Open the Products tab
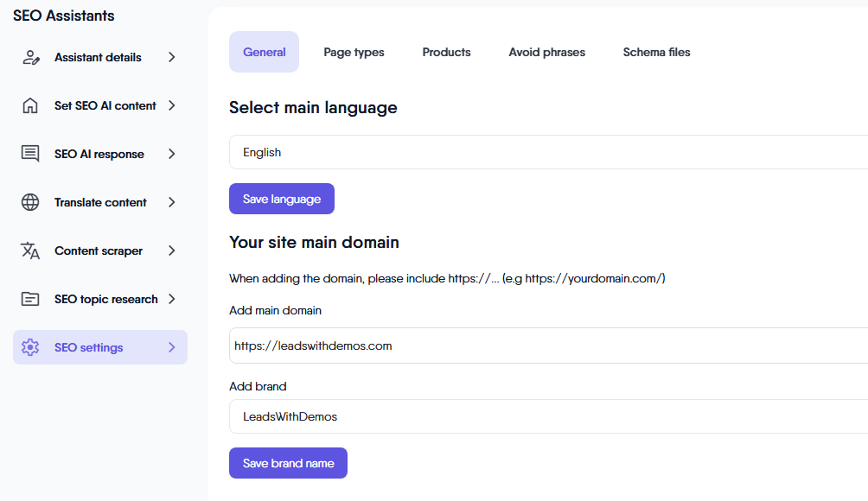 tap(446, 53)
